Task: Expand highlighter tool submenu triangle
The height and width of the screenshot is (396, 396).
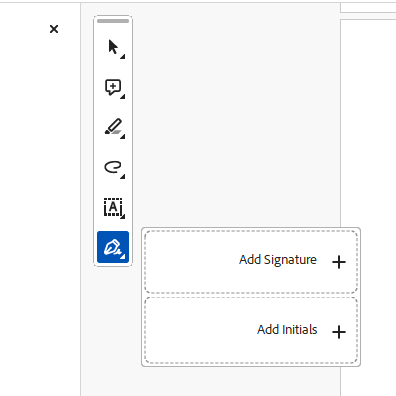Action: coord(123,137)
